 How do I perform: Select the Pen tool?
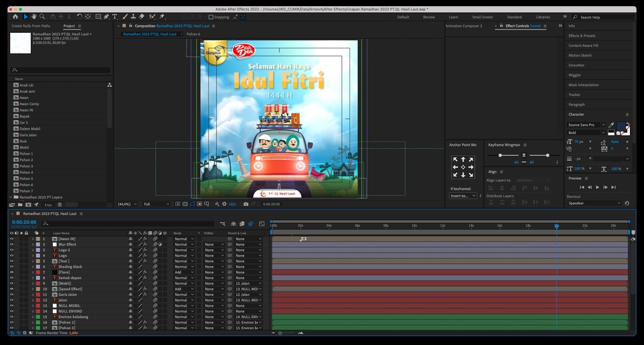(107, 17)
